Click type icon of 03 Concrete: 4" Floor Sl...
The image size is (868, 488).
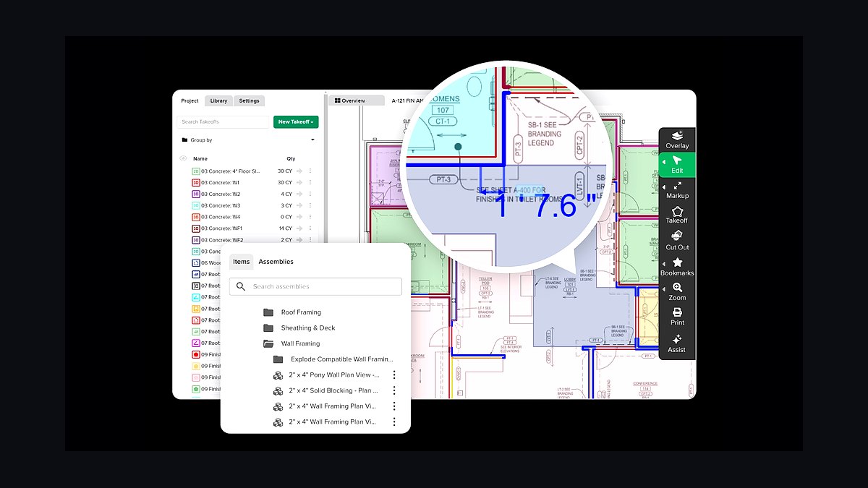coord(195,171)
